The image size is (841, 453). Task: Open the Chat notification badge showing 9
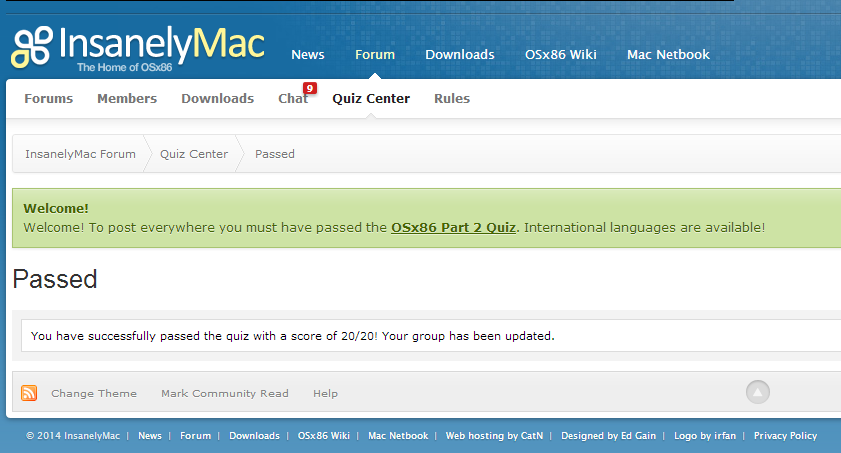point(309,88)
